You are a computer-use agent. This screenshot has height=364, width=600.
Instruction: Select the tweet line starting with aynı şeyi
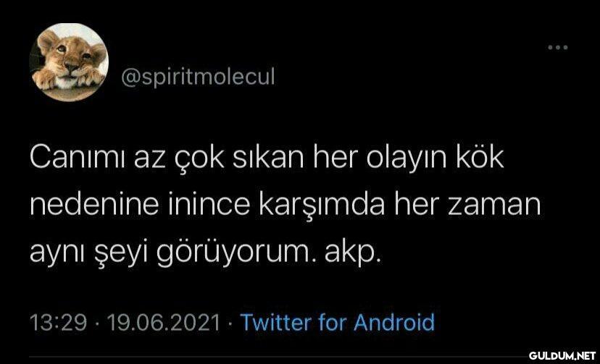click(x=206, y=253)
